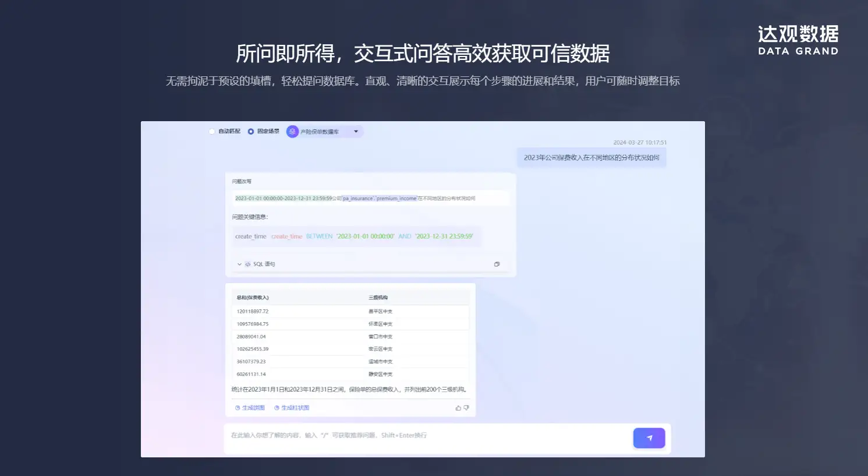The image size is (868, 476).
Task: Click the 达观数据 DATA GRAND logo
Action: pos(797,41)
